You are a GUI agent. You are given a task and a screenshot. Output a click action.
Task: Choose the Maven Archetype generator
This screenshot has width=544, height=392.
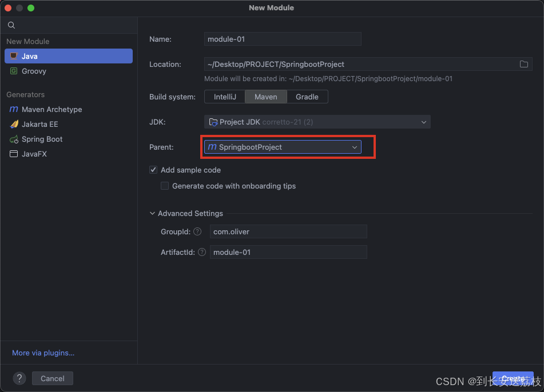(x=69, y=109)
